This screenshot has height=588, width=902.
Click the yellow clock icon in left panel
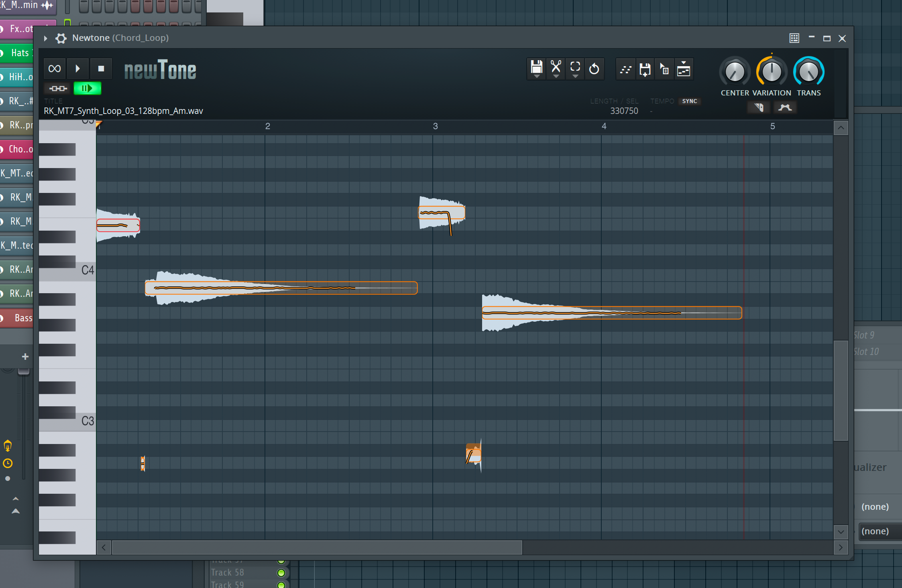click(8, 464)
